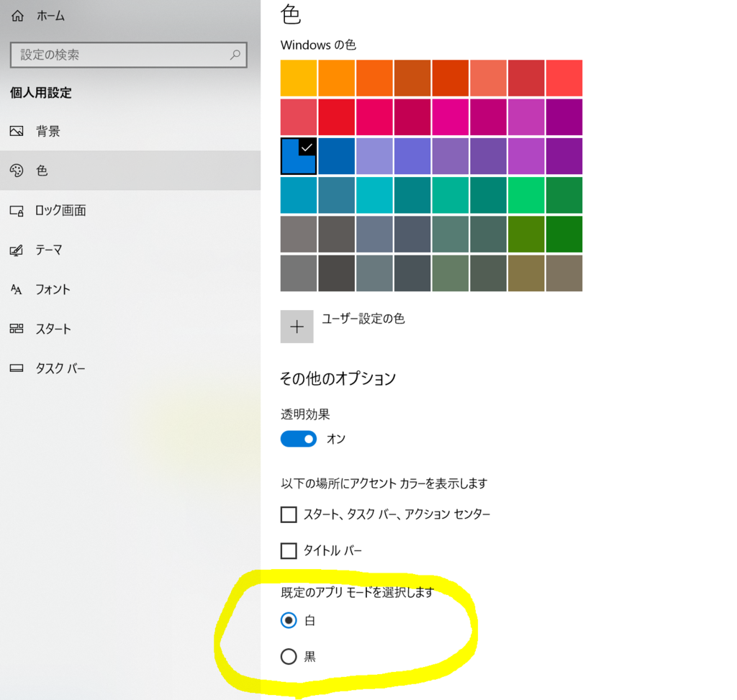Click the 以下の場所にアクセント カラーを表示します text
Screen dimensions: 737x700
384,483
